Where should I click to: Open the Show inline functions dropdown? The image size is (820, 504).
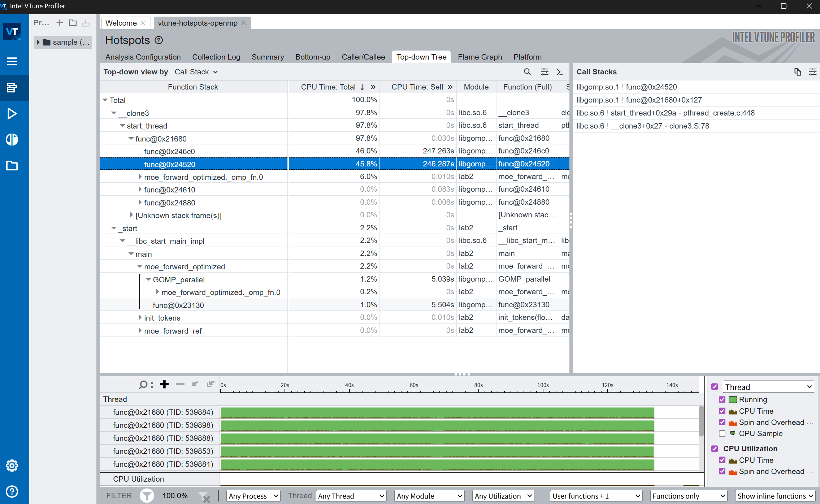(775, 496)
